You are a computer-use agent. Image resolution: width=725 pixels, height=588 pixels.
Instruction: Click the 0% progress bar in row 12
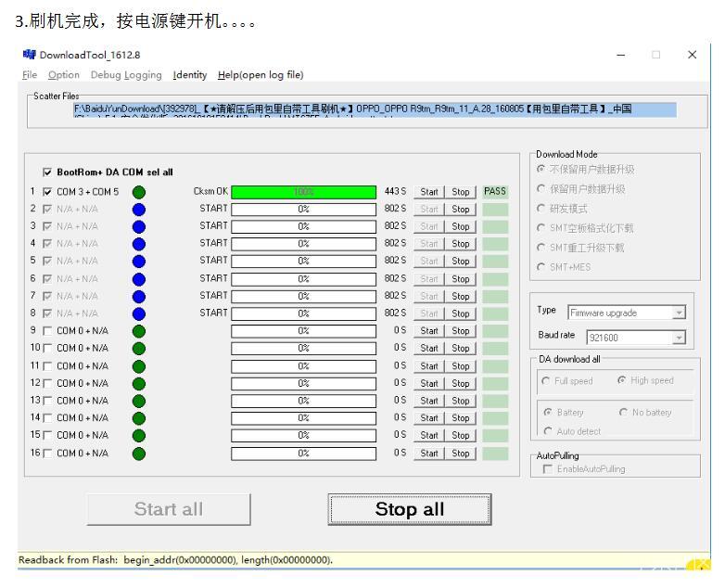(x=304, y=384)
